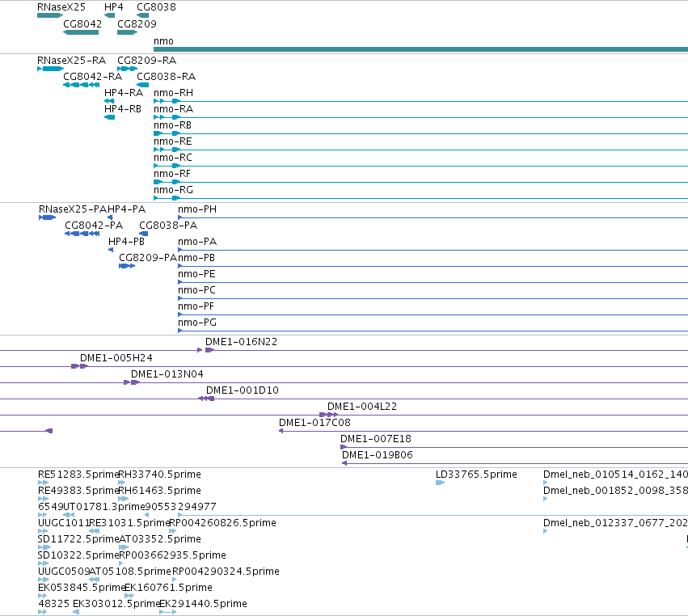This screenshot has width=688, height=616.
Task: Click the RE49383.5prime EST label
Action: (x=78, y=491)
